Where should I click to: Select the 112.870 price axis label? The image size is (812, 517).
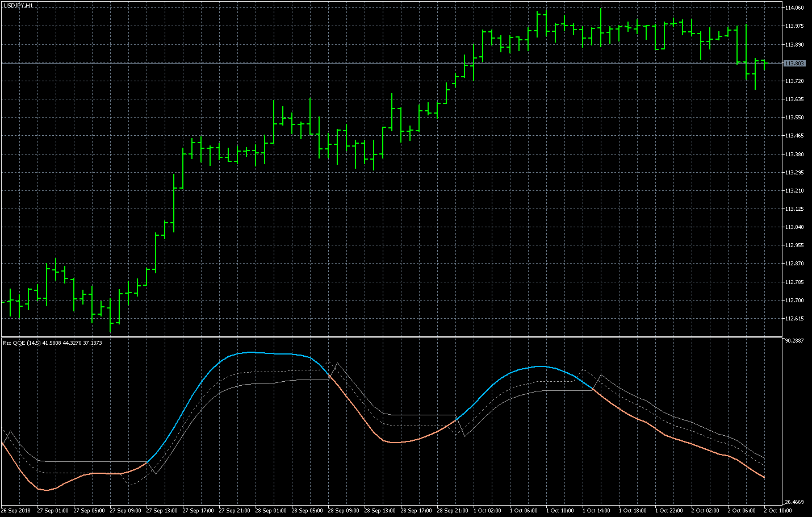click(x=794, y=264)
